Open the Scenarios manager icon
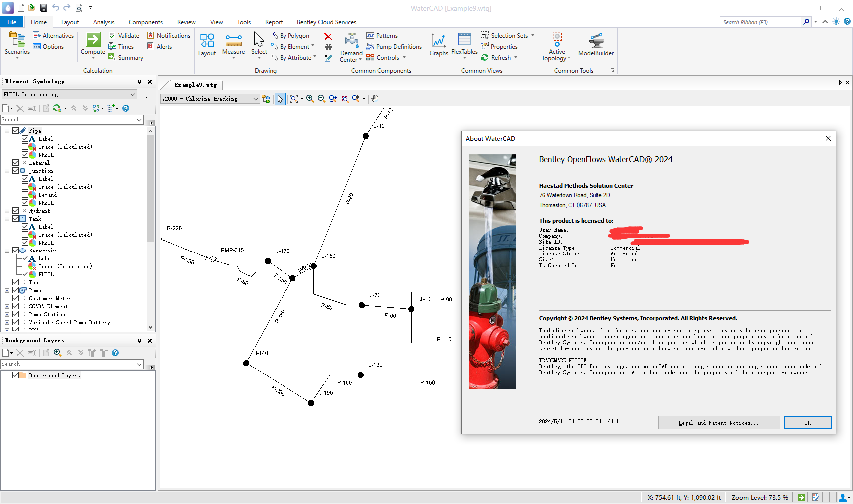 pyautogui.click(x=17, y=39)
